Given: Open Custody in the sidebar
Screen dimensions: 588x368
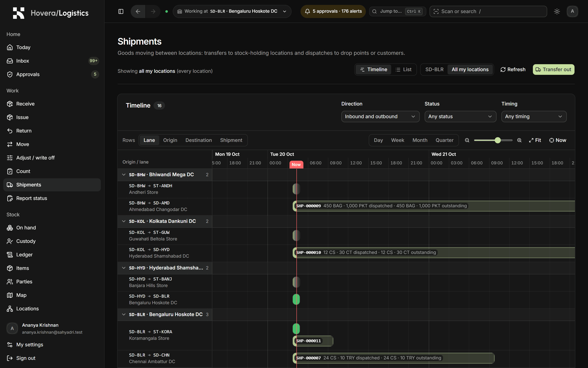Looking at the screenshot, I should [52, 241].
